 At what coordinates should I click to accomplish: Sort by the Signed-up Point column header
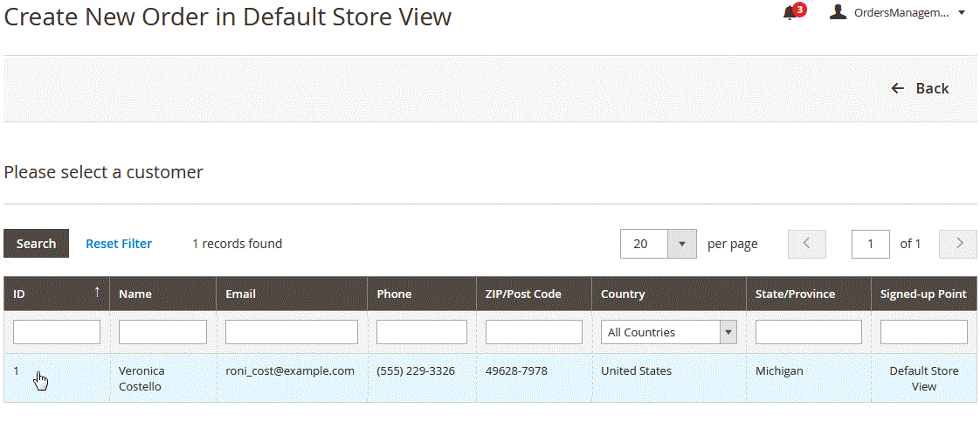pos(924,294)
